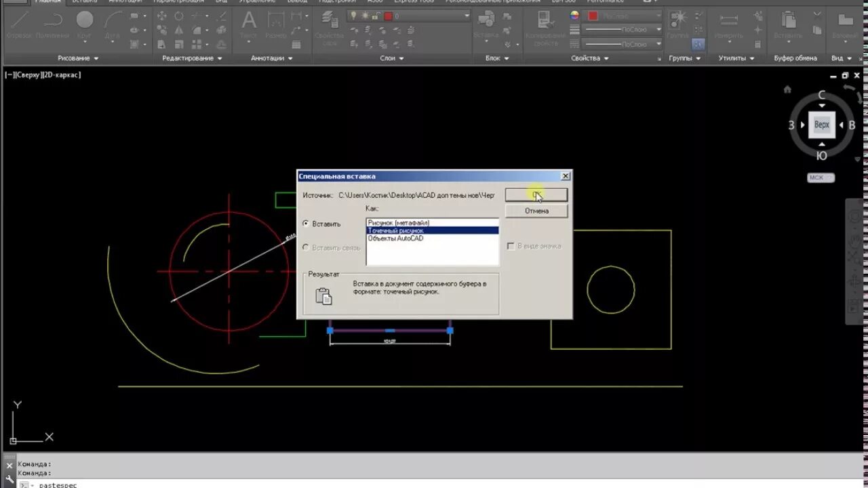The height and width of the screenshot is (488, 868).
Task: Click the Home icon of the ViewCube
Action: 787,89
